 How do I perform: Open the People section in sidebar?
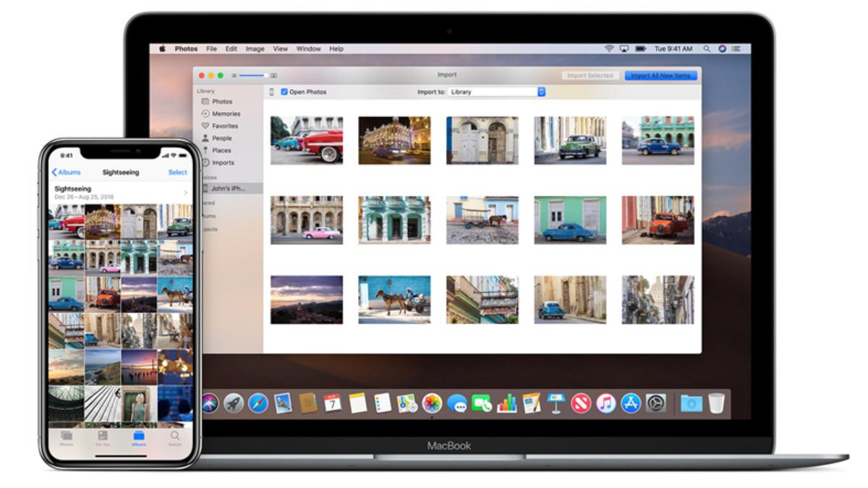point(221,138)
